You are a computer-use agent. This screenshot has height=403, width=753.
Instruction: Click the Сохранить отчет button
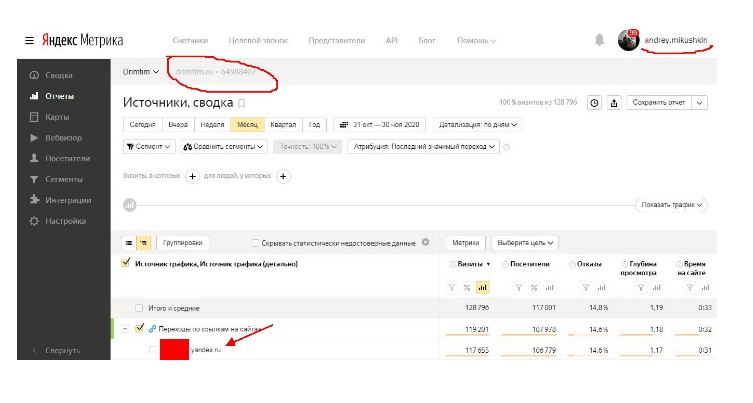tap(659, 103)
